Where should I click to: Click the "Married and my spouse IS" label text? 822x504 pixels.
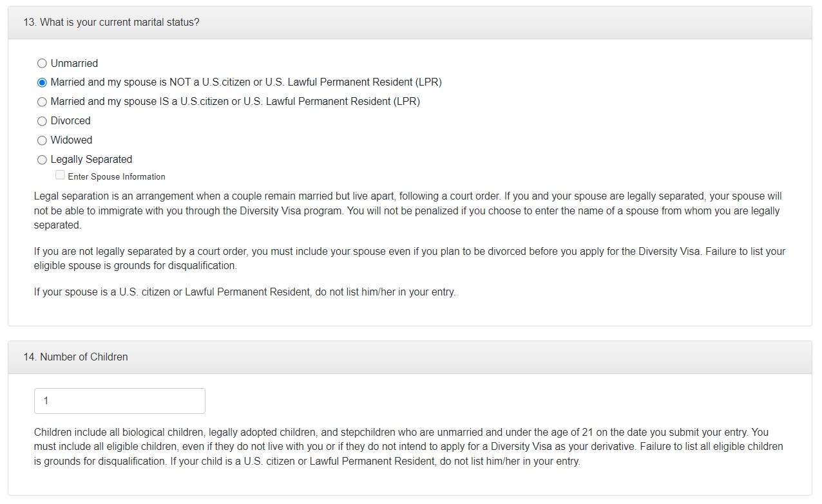pyautogui.click(x=235, y=102)
